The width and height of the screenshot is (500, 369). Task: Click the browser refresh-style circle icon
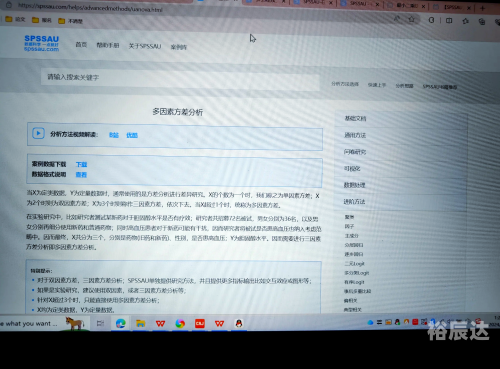431,20
